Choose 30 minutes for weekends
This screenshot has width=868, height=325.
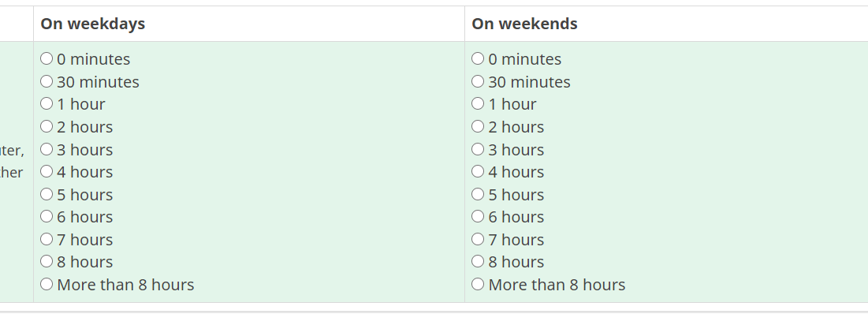click(x=478, y=81)
